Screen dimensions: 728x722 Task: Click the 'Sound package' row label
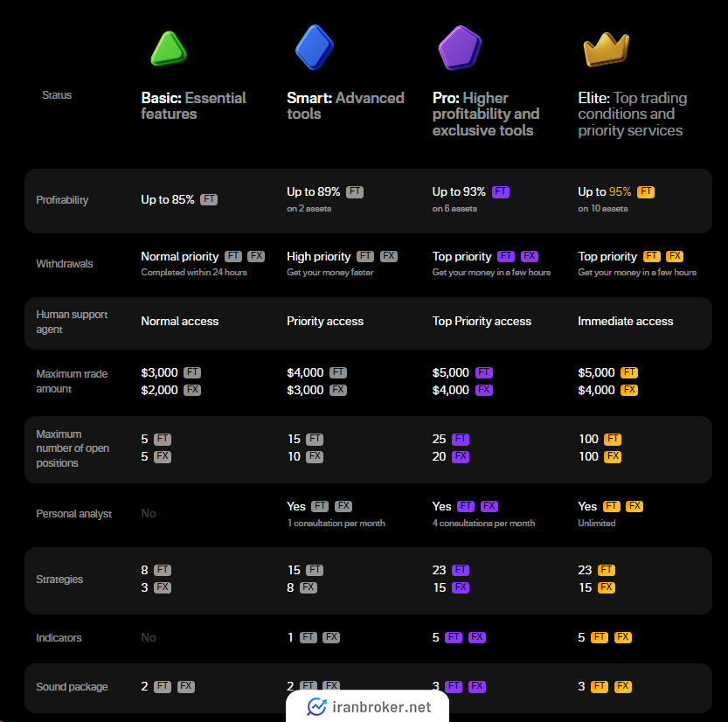click(x=72, y=687)
